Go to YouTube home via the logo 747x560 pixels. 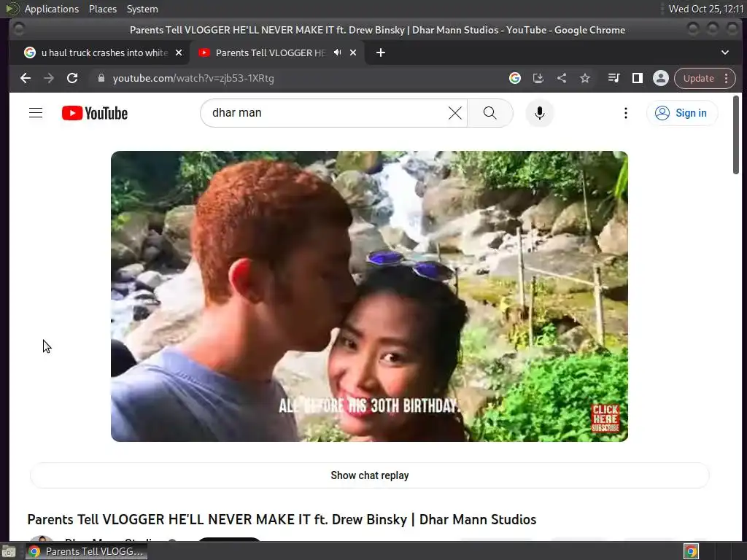coord(95,113)
